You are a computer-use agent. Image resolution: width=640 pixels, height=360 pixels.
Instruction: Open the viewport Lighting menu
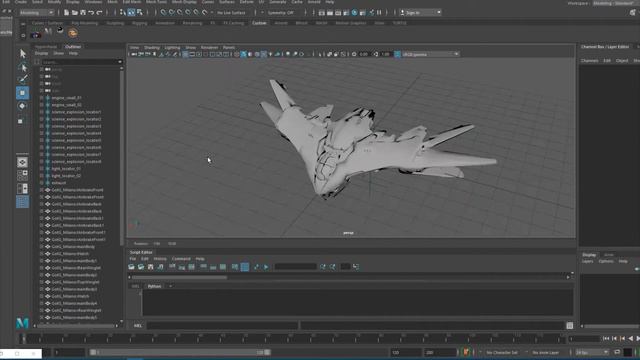click(x=172, y=48)
